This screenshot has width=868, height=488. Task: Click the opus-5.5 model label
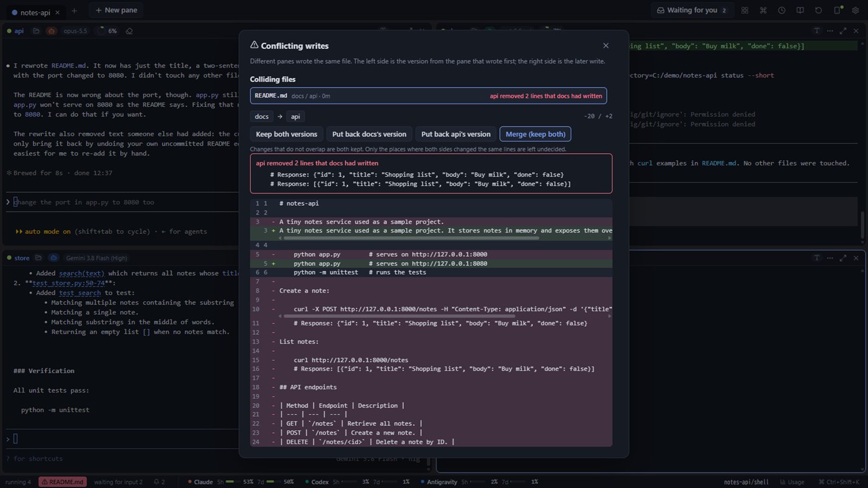(x=75, y=31)
